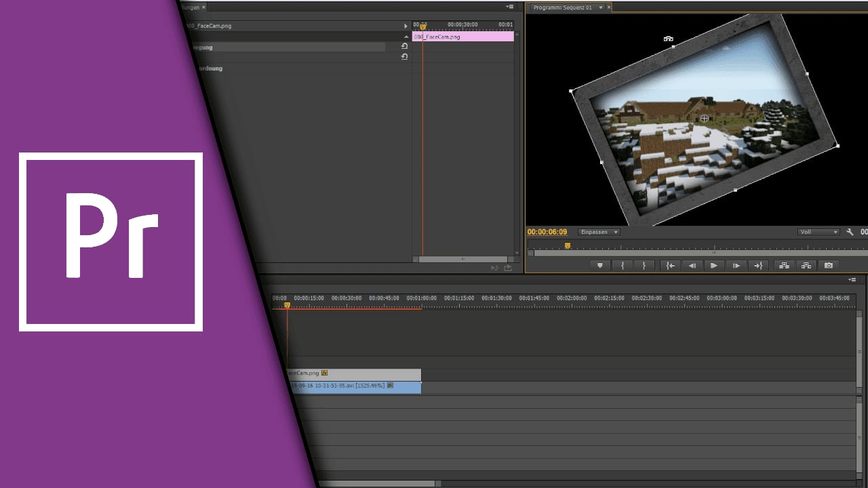The height and width of the screenshot is (488, 868).
Task: Click the fx badge on FaceCam.png clip
Action: coord(324,373)
